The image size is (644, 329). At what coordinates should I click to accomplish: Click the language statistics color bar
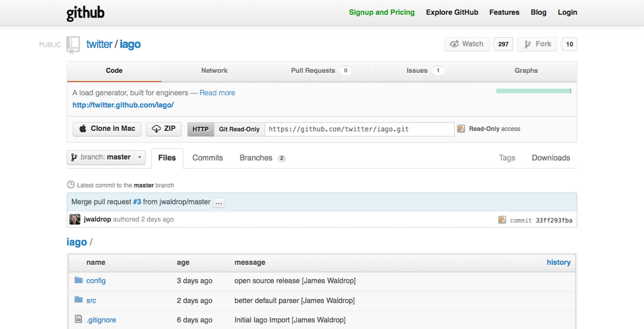[x=533, y=91]
